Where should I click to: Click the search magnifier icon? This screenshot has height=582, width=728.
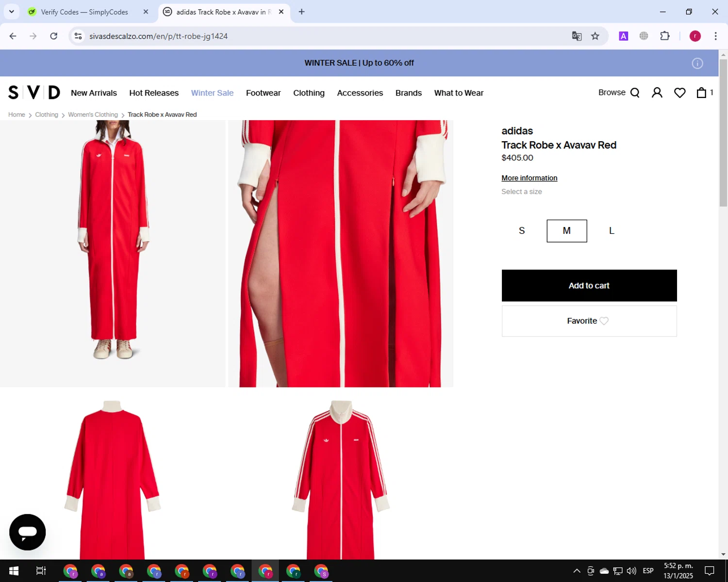coord(635,93)
